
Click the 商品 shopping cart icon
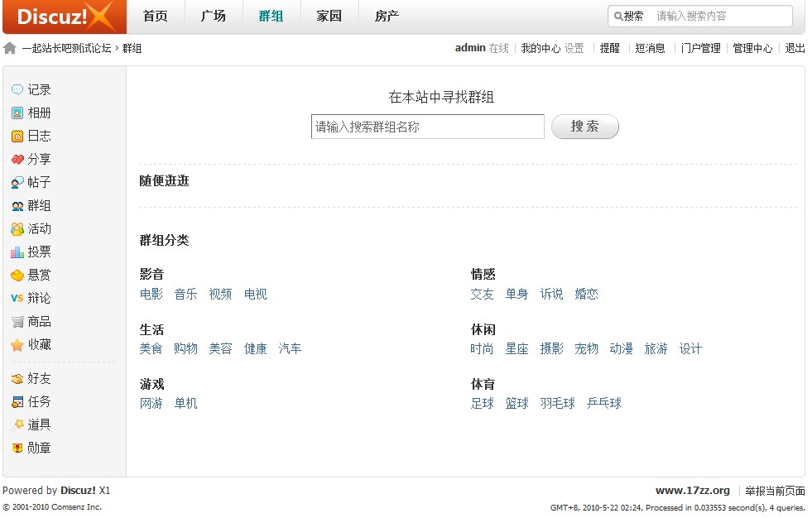(17, 322)
